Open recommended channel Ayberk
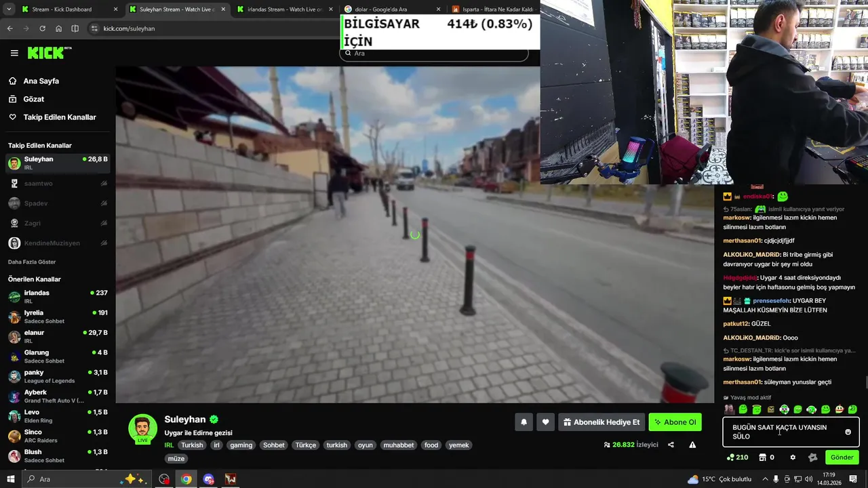Screen dimensions: 868x488 pos(58,396)
